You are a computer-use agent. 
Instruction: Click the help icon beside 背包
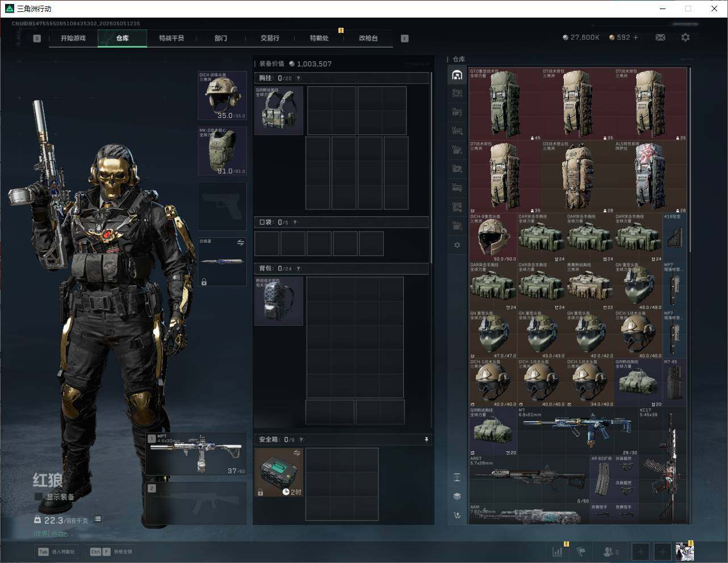(298, 268)
